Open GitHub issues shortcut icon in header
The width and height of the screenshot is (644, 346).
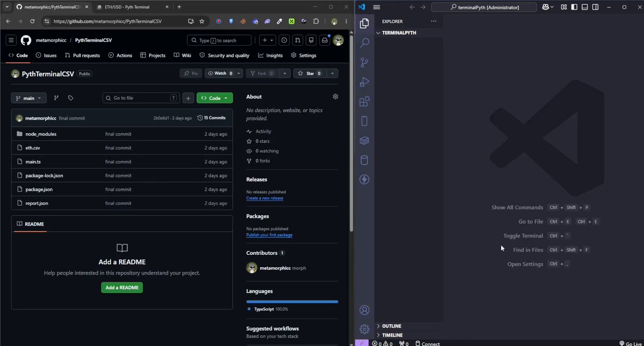pos(284,40)
